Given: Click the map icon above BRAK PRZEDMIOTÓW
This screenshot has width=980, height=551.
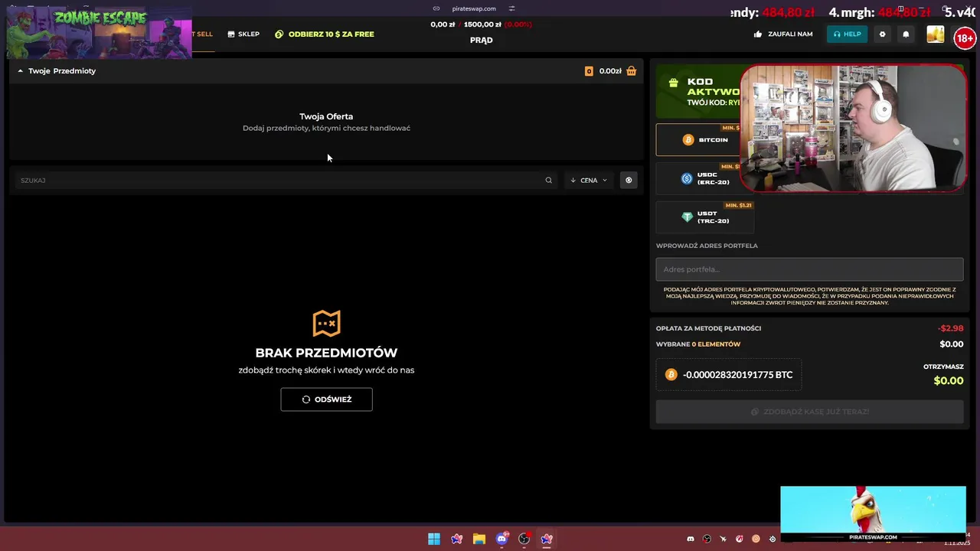Looking at the screenshot, I should point(326,323).
